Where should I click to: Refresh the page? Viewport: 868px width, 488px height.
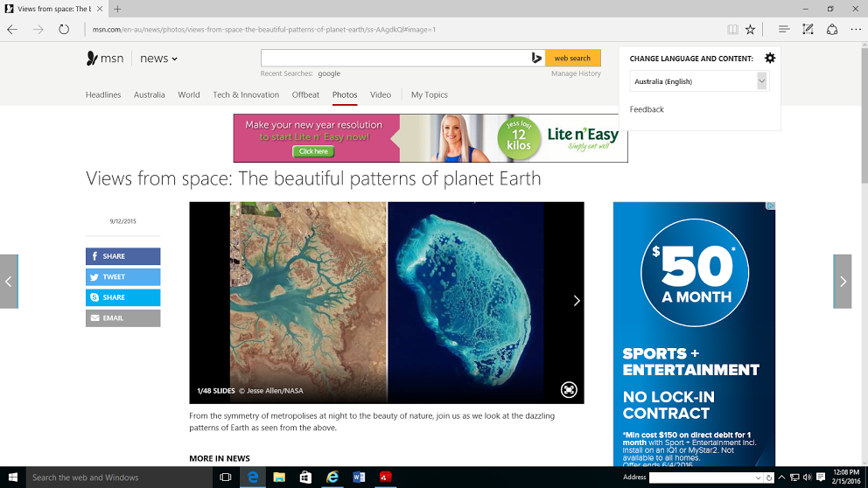[64, 29]
